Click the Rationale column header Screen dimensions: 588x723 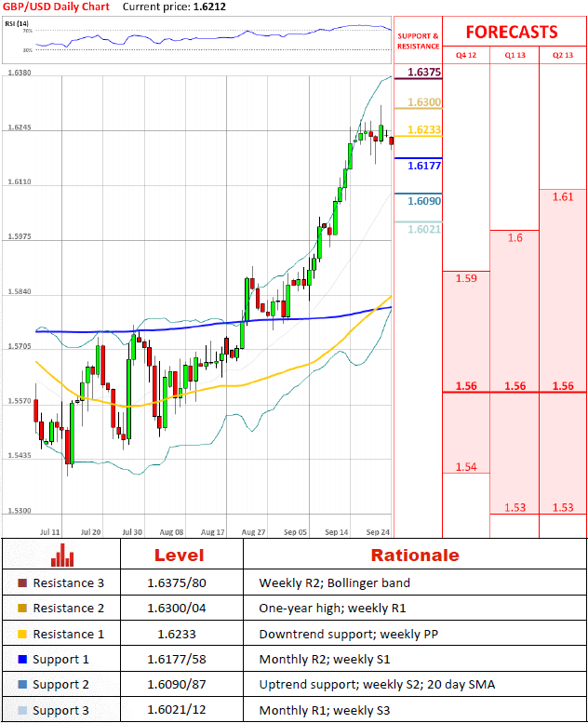(415, 556)
